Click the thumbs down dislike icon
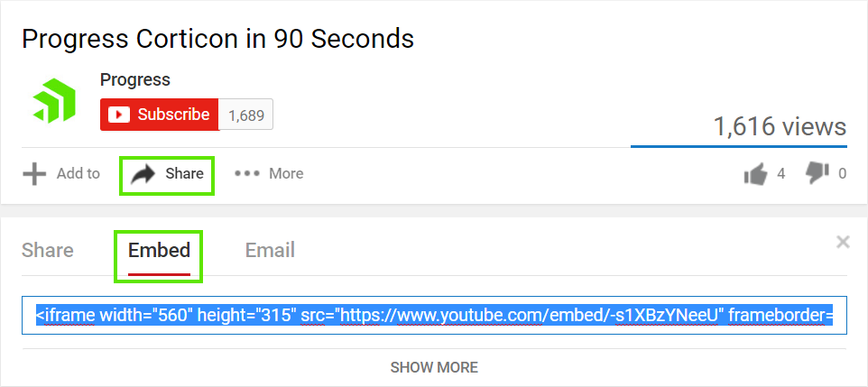The height and width of the screenshot is (387, 868). (x=817, y=173)
